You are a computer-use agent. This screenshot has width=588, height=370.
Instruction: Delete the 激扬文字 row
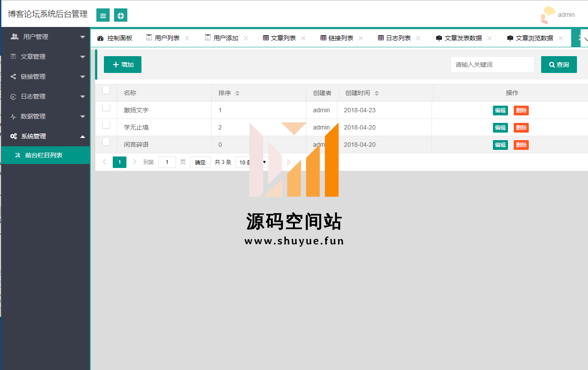[521, 111]
